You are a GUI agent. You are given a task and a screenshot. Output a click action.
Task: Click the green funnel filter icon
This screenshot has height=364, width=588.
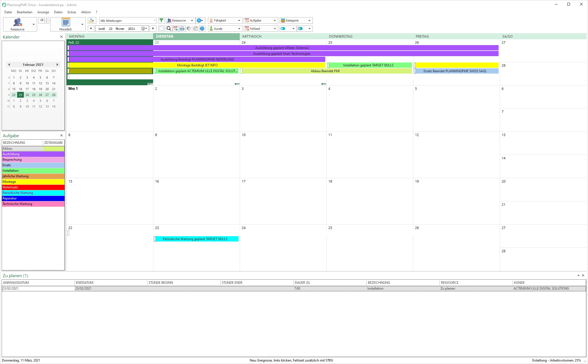click(x=161, y=20)
